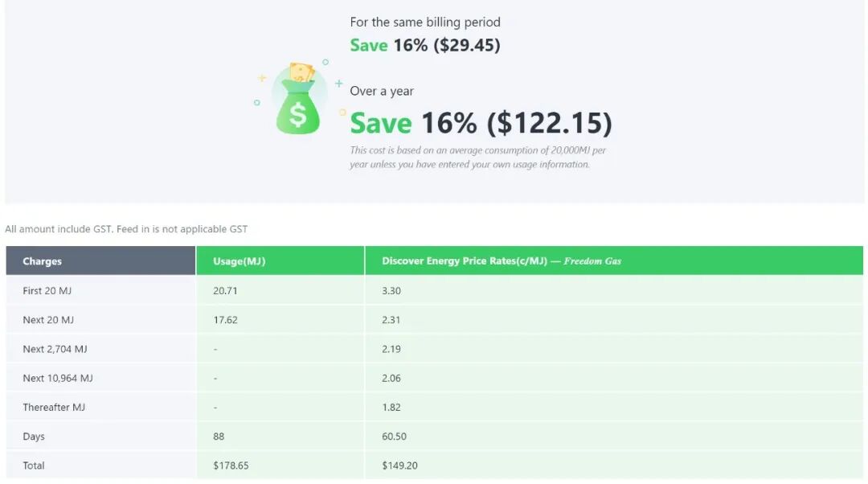This screenshot has width=868, height=484.
Task: Click the 17.62 usage value
Action: (x=225, y=320)
